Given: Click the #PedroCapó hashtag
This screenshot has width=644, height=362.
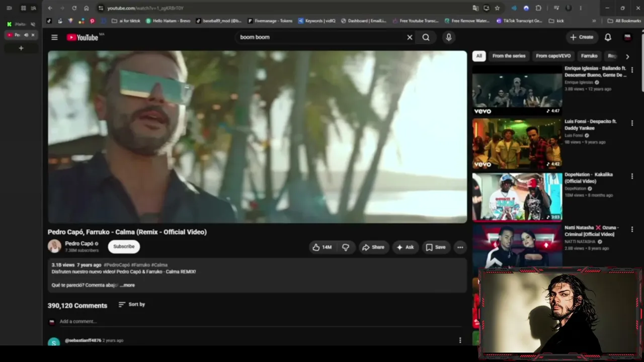Looking at the screenshot, I should pos(117,265).
